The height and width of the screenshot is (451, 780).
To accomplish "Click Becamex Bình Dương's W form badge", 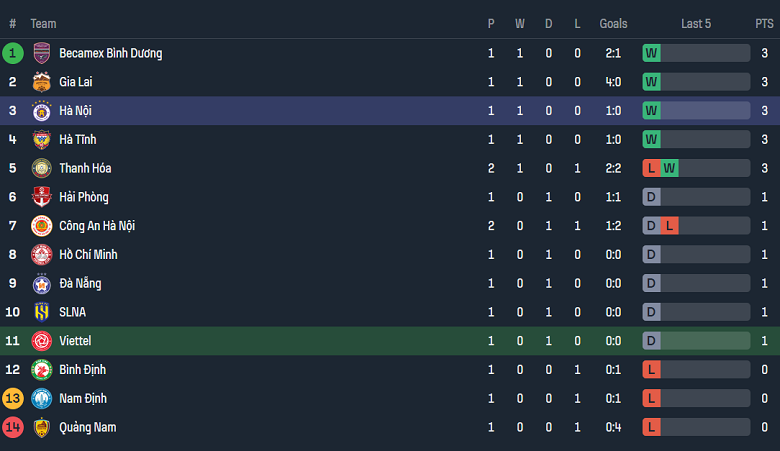I will click(x=652, y=53).
